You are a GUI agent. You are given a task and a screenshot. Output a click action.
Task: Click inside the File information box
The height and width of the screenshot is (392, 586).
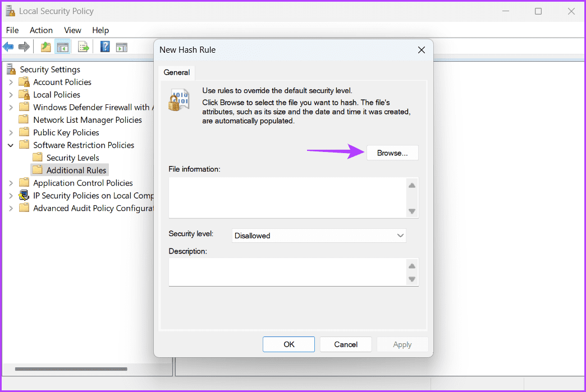287,197
